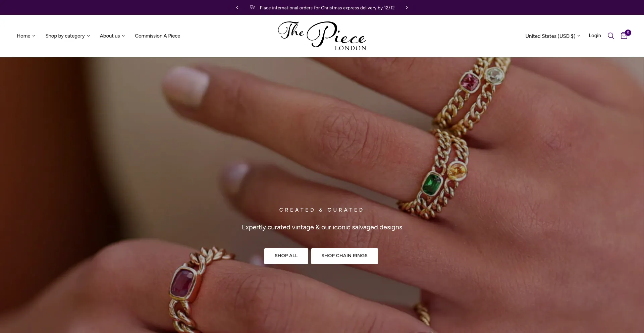Click the SHOP ALL button
Image resolution: width=644 pixels, height=333 pixels.
click(286, 256)
